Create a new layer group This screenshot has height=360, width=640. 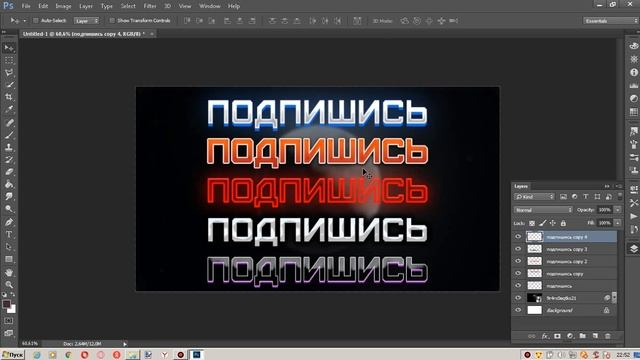pyautogui.click(x=582, y=336)
